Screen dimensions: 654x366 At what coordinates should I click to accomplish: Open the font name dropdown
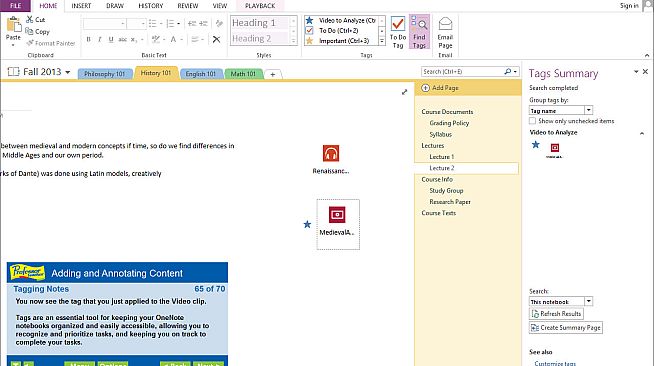coord(123,24)
